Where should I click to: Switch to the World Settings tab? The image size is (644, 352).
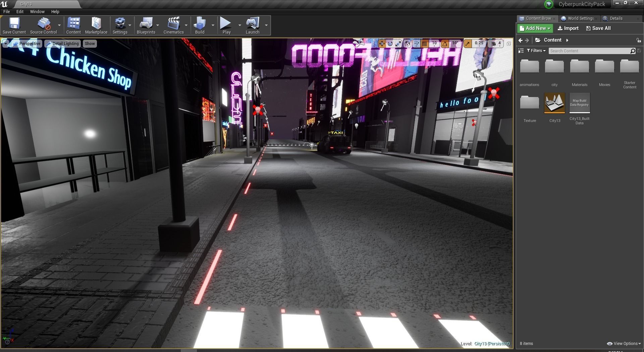pos(578,18)
